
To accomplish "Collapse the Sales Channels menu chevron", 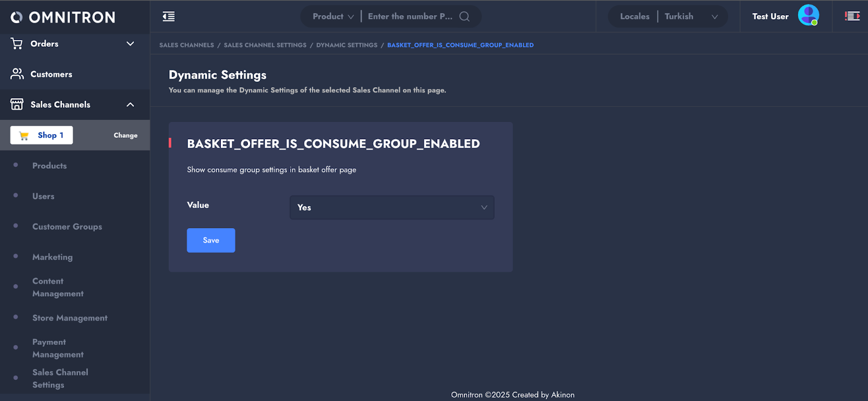I will click(x=130, y=105).
